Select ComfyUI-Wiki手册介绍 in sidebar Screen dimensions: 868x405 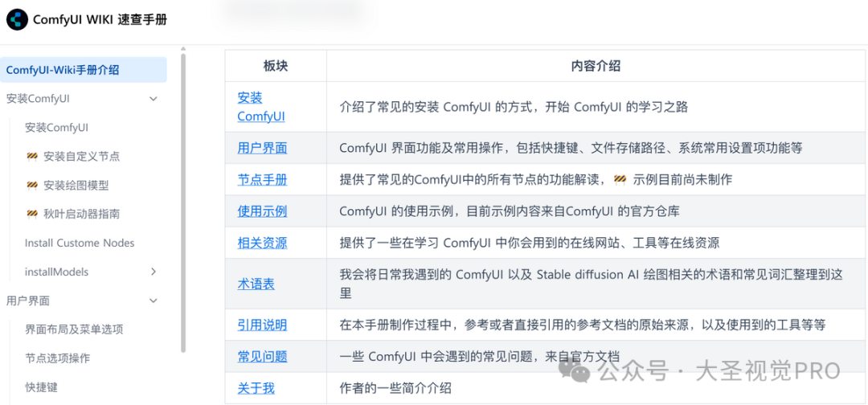point(83,70)
